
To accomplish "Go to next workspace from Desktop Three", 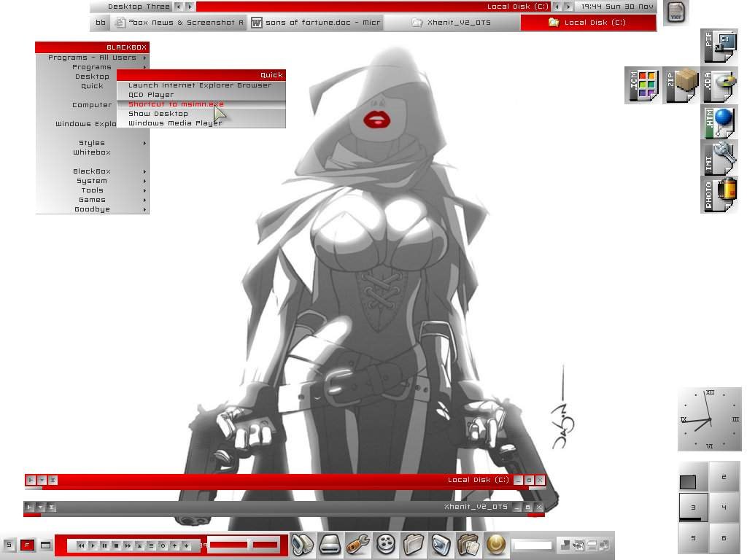I will pyautogui.click(x=190, y=7).
